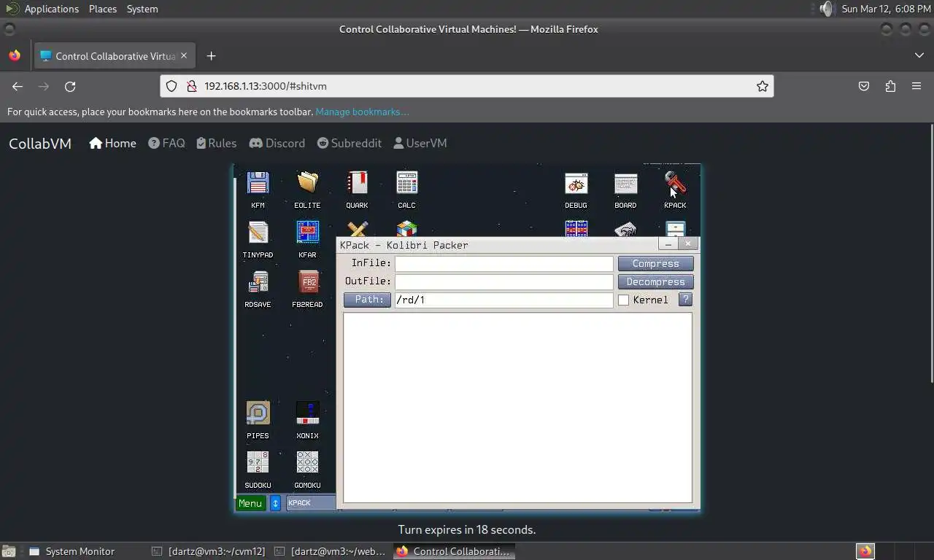934x560 pixels.
Task: Click the Compress button
Action: tap(655, 264)
